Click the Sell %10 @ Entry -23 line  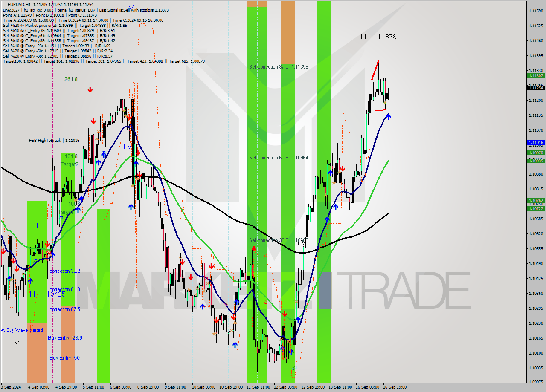[x=56, y=46]
